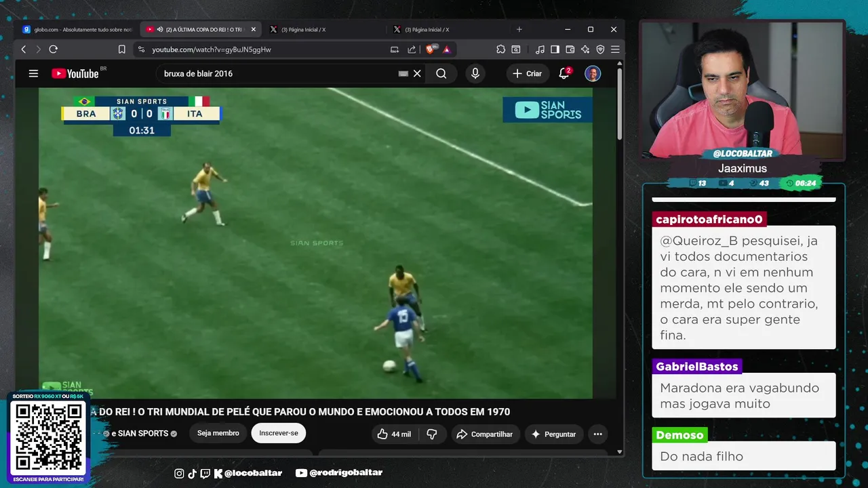This screenshot has width=868, height=488.
Task: Clear the YouTube search box text
Action: (x=417, y=73)
